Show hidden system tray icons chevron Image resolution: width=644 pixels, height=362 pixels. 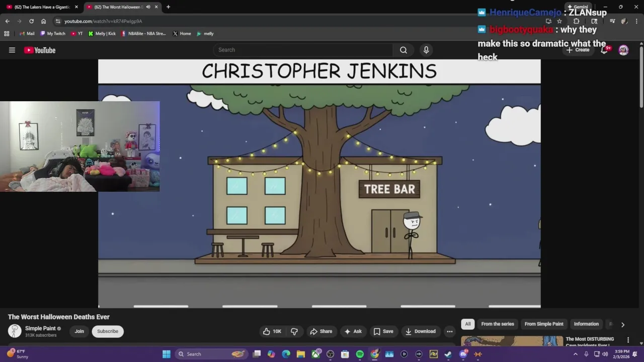click(x=576, y=354)
